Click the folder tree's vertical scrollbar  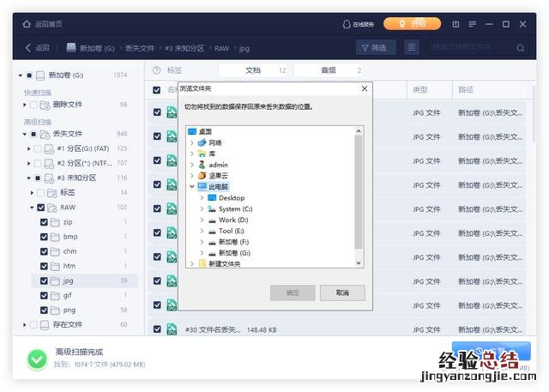[x=359, y=189]
